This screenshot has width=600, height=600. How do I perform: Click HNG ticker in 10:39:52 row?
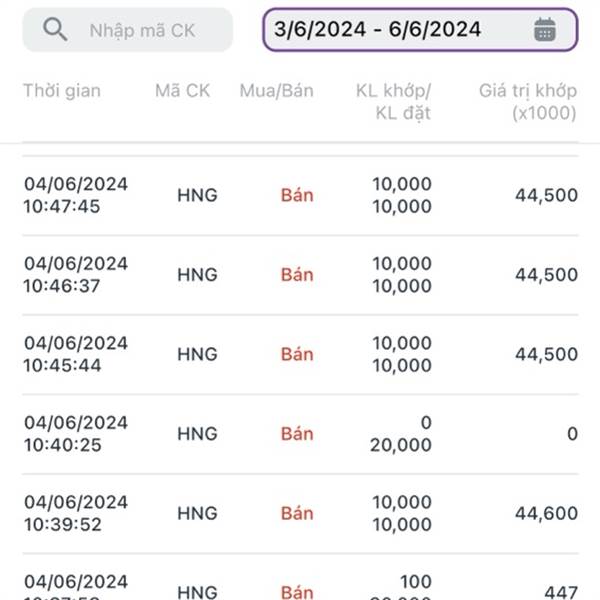(x=197, y=514)
